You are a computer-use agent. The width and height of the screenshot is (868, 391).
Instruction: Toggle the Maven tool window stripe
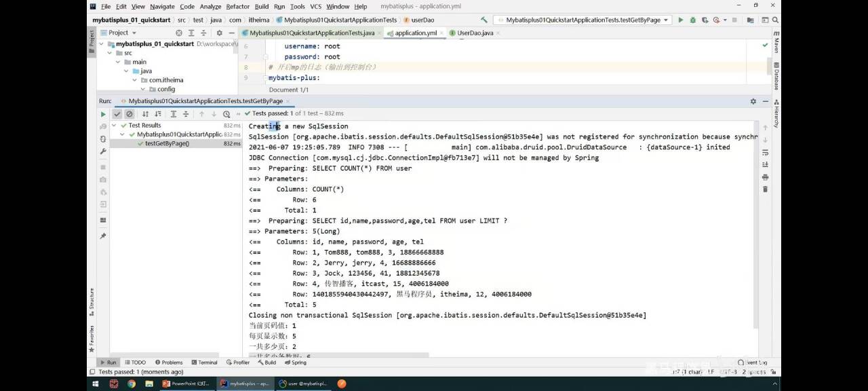(776, 42)
